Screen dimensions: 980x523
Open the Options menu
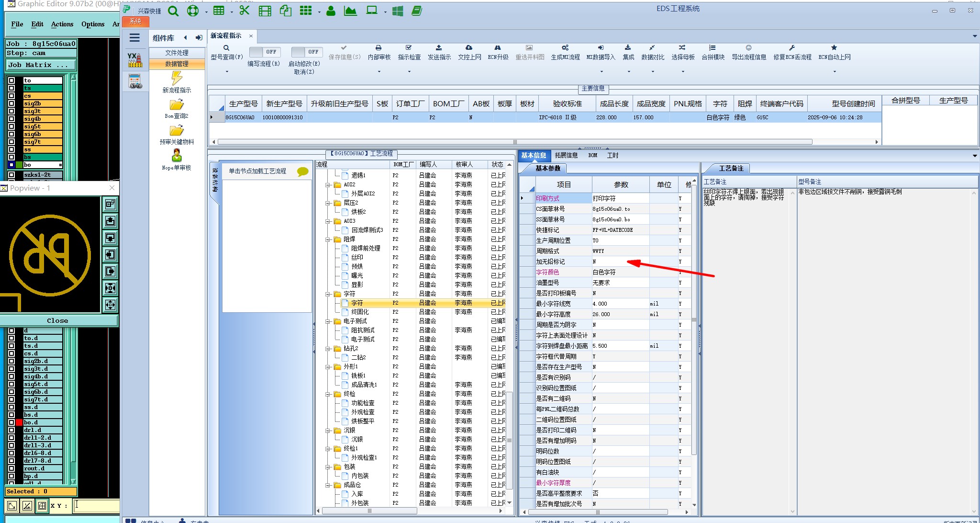tap(93, 24)
